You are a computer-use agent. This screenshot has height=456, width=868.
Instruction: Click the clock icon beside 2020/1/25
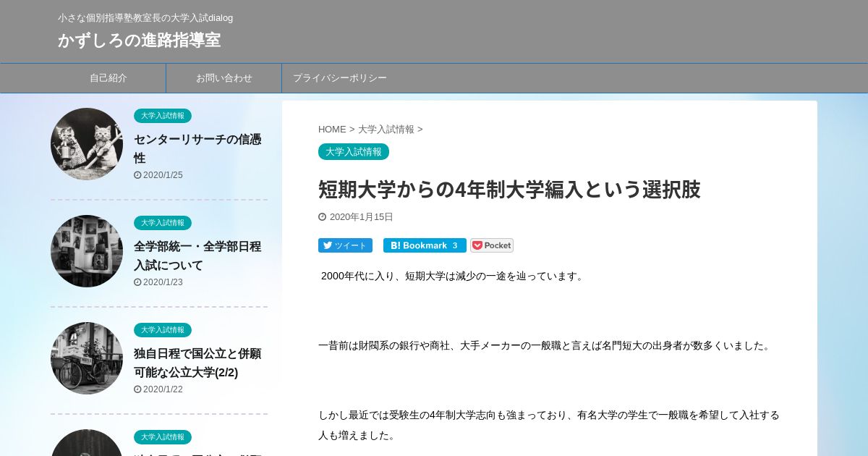[x=137, y=175]
